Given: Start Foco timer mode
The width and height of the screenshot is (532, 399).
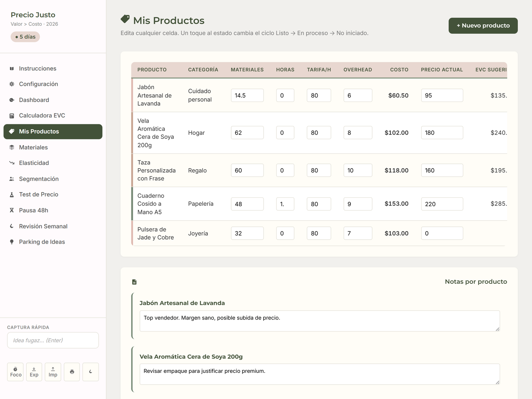Looking at the screenshot, I should pyautogui.click(x=15, y=372).
